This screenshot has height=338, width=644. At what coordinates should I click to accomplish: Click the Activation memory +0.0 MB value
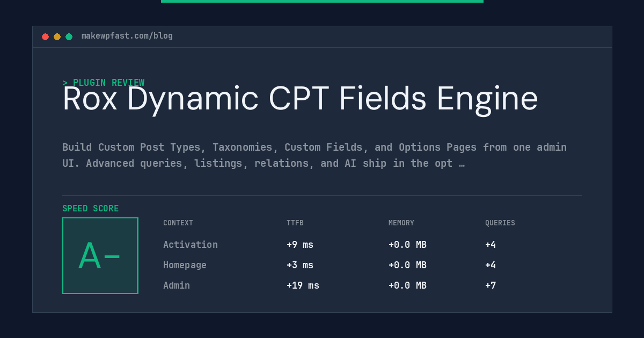pyautogui.click(x=407, y=245)
